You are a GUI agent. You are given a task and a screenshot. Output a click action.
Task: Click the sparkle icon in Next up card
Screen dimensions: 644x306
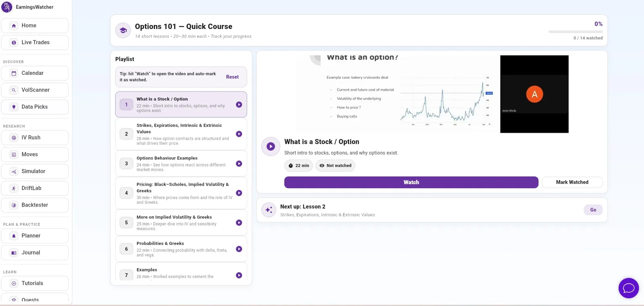(x=269, y=210)
